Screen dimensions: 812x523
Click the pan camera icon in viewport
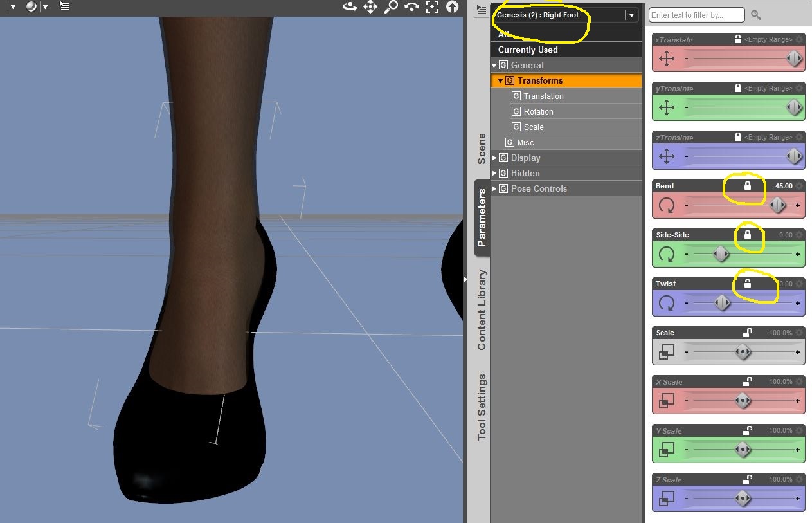point(370,7)
